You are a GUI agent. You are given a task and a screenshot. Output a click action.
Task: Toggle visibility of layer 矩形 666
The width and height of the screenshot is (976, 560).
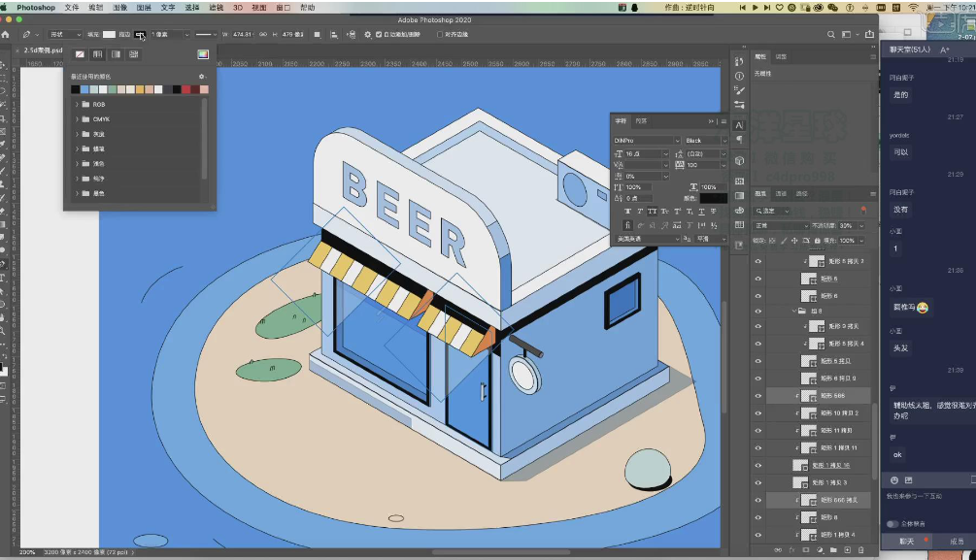point(758,396)
